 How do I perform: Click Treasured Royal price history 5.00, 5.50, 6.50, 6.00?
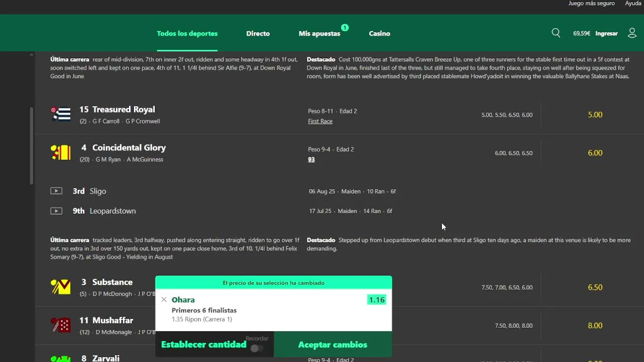(507, 115)
